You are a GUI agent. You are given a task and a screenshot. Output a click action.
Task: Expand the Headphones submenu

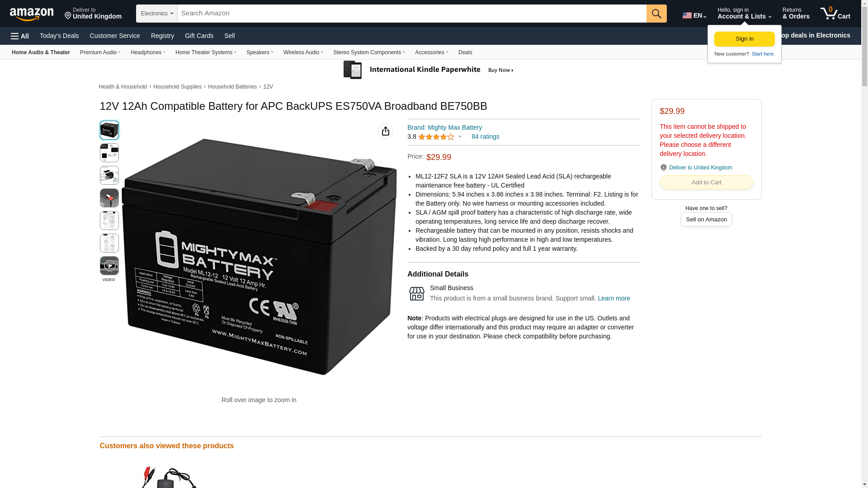coord(148,52)
